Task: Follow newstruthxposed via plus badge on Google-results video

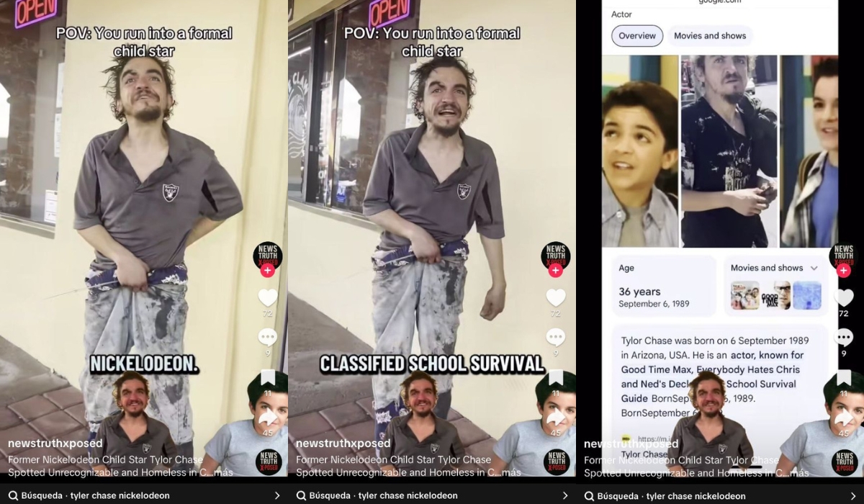Action: 844,271
